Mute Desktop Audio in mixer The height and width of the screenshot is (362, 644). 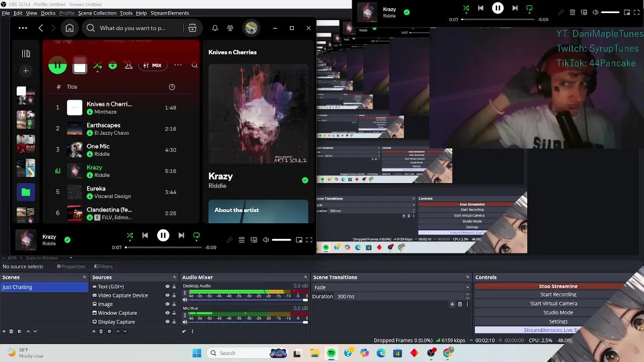(x=185, y=300)
